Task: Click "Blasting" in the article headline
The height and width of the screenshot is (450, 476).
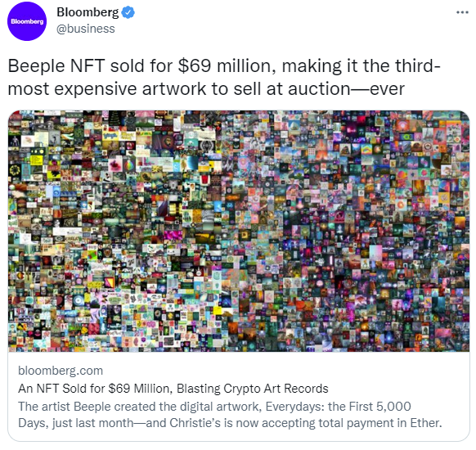Action: click(x=199, y=389)
